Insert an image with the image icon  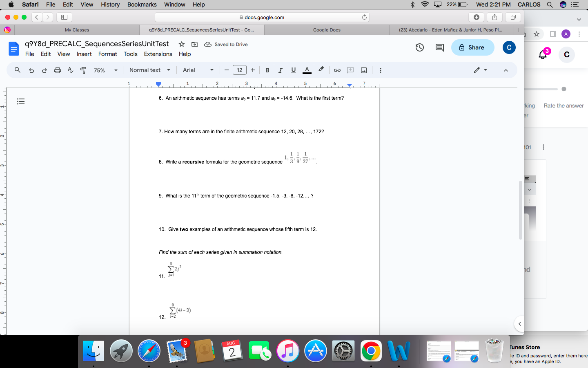tap(363, 70)
